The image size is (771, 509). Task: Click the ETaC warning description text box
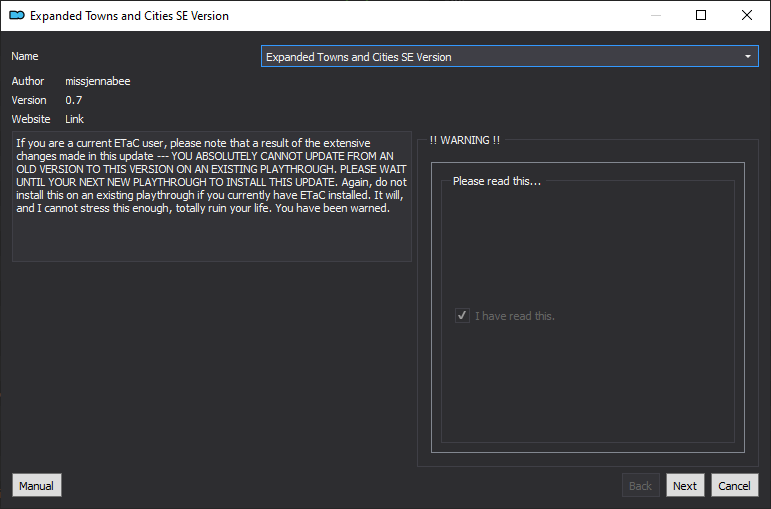tap(212, 196)
